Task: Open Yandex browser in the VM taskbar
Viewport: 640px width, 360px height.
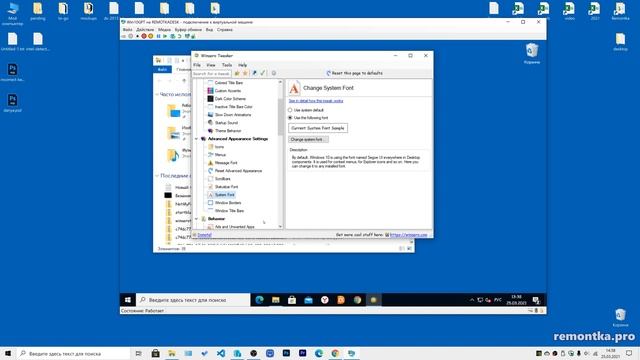Action: pos(324,300)
